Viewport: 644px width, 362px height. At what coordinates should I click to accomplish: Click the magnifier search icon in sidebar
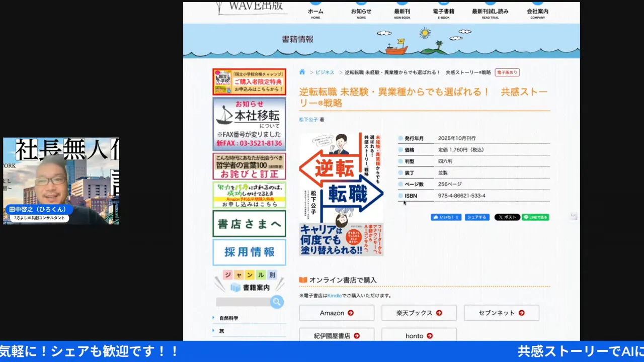point(276,302)
